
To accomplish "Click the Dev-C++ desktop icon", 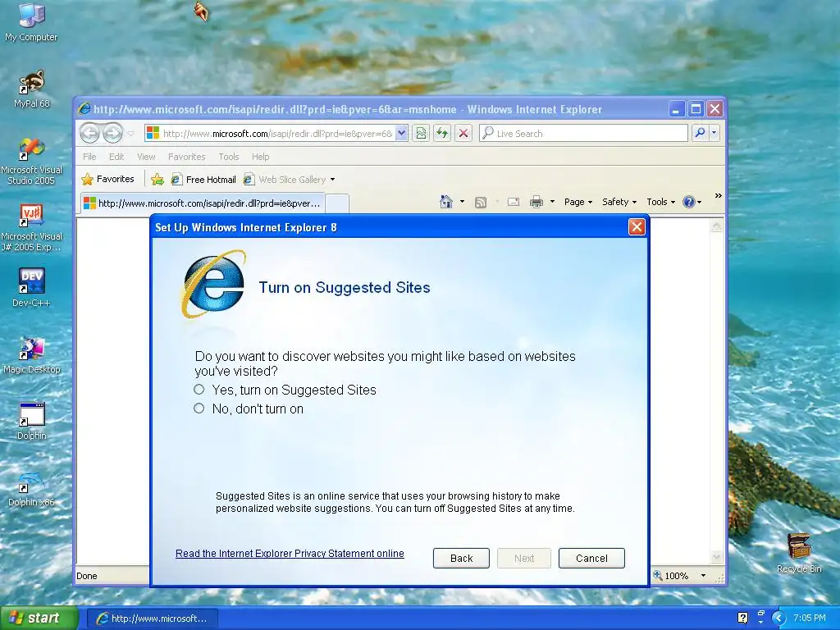I will click(32, 288).
